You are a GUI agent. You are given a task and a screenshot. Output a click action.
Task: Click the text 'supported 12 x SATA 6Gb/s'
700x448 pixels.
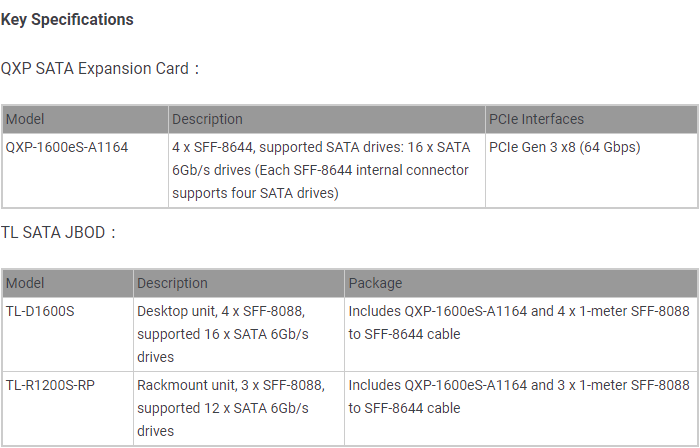click(222, 408)
